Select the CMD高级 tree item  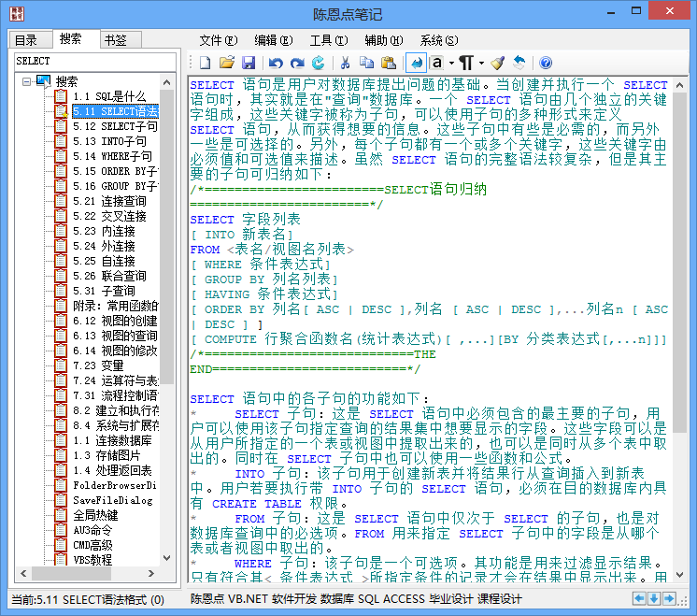(x=92, y=545)
